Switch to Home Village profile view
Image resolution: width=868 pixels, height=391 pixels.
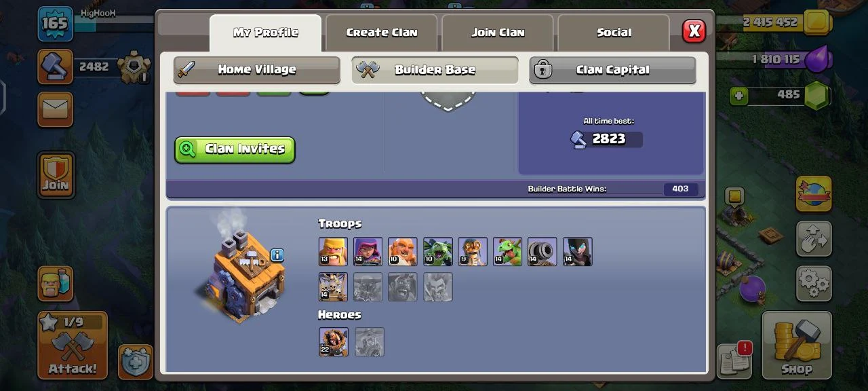point(257,70)
